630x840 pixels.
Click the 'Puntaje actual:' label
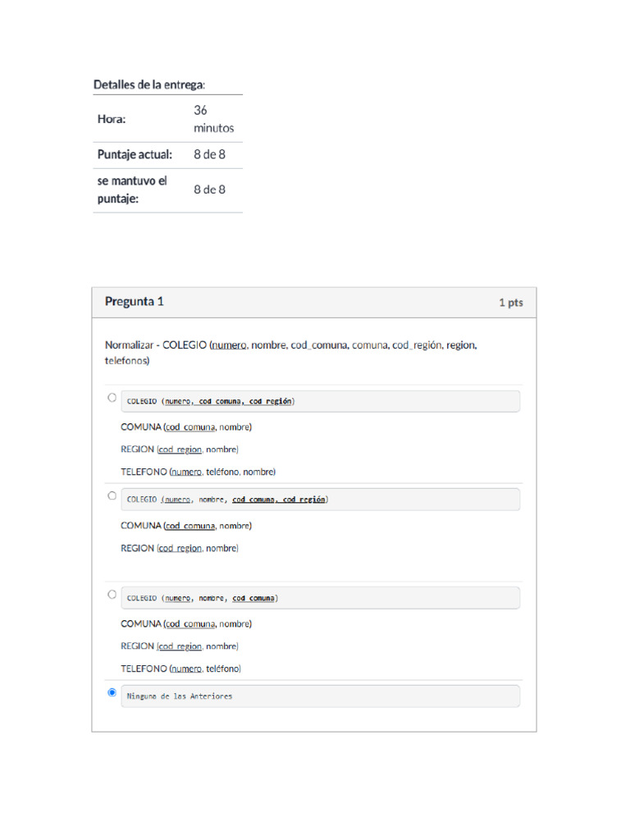tap(135, 154)
